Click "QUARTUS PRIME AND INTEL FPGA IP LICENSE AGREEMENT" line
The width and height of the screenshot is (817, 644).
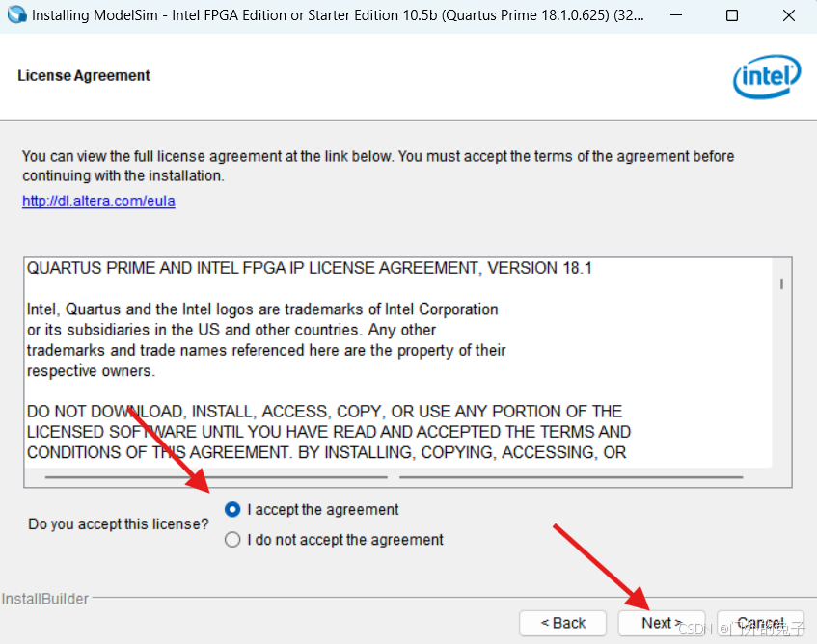[x=310, y=268]
